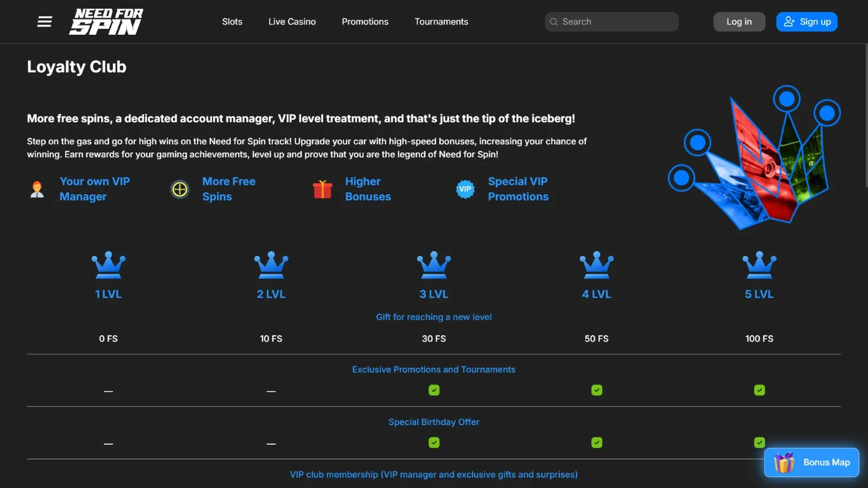Click the red gift box icon
The image size is (868, 488).
[322, 189]
